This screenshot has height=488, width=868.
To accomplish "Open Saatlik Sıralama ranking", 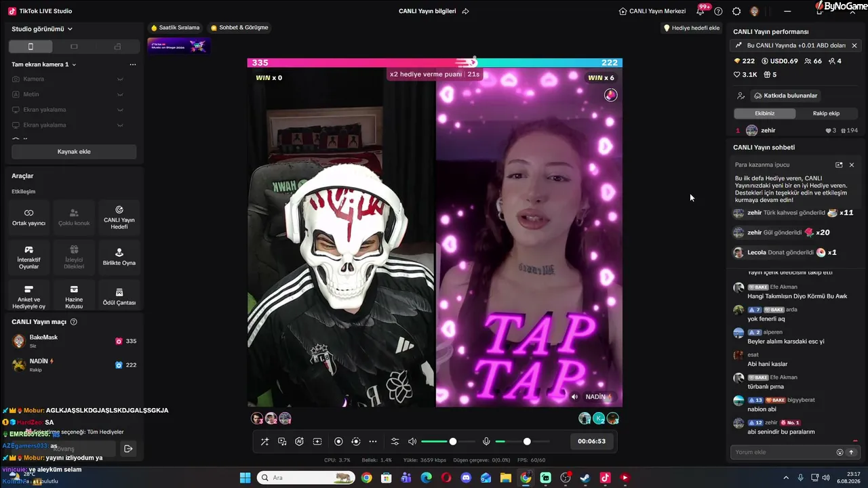I will point(176,28).
